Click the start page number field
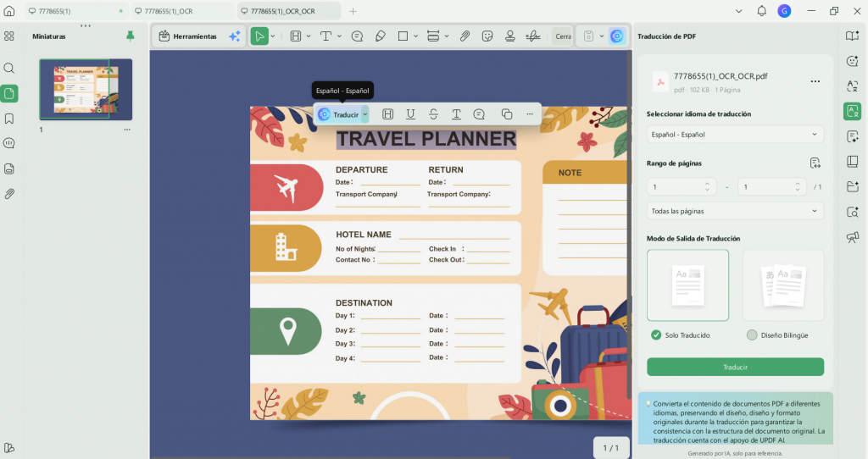The image size is (868, 459). pyautogui.click(x=682, y=187)
